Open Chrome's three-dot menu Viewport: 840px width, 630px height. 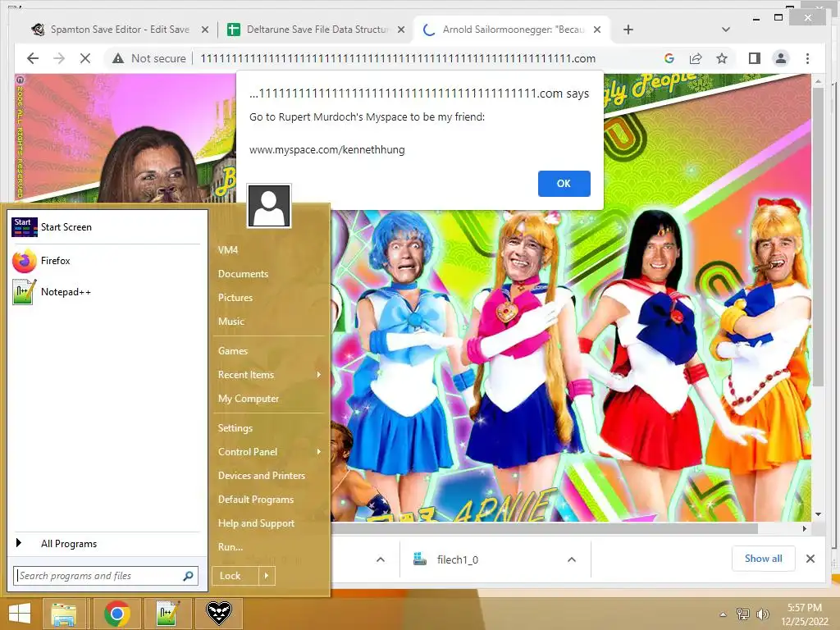coord(807,58)
